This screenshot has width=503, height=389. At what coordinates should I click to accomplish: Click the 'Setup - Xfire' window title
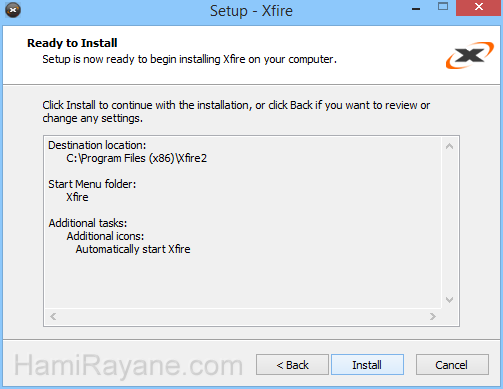[251, 11]
